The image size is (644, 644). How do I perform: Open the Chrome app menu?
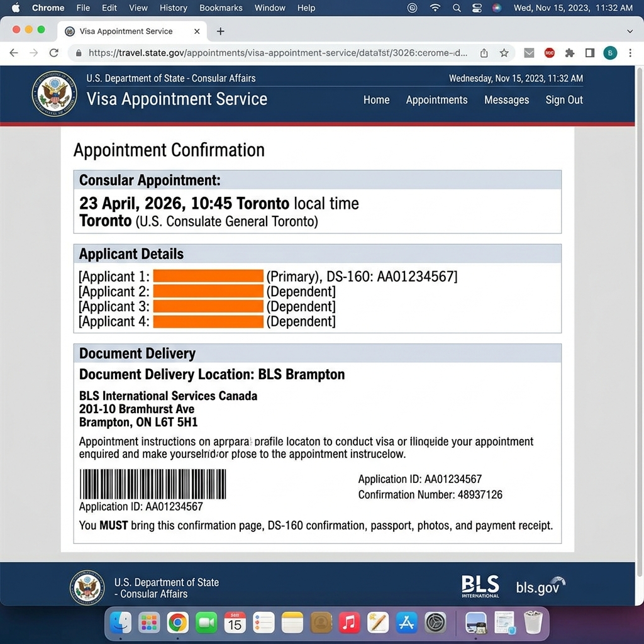click(48, 8)
